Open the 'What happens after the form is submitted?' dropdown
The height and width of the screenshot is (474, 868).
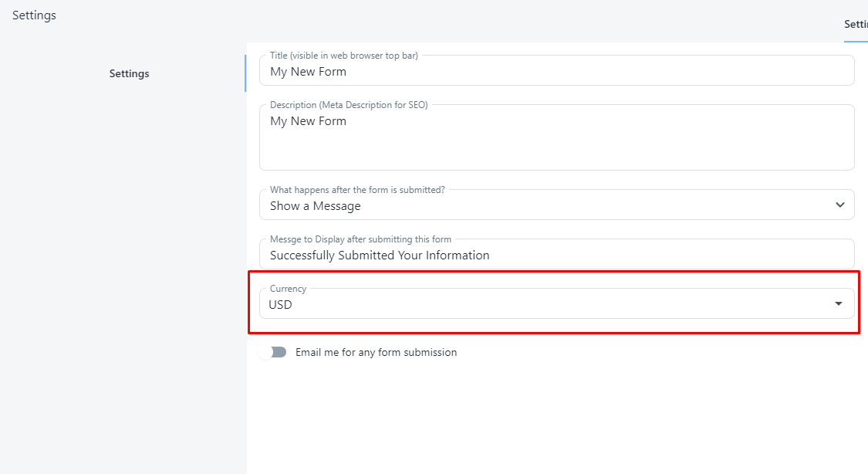pyautogui.click(x=556, y=205)
